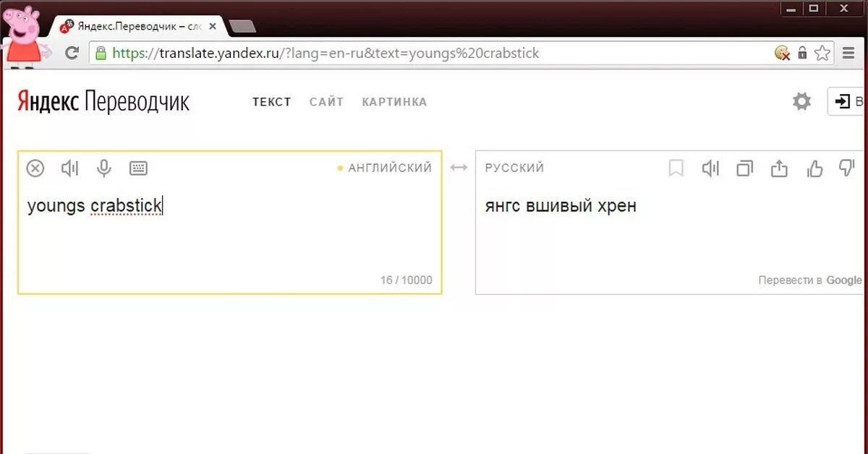Click the underlined word crabstick

[x=126, y=207]
